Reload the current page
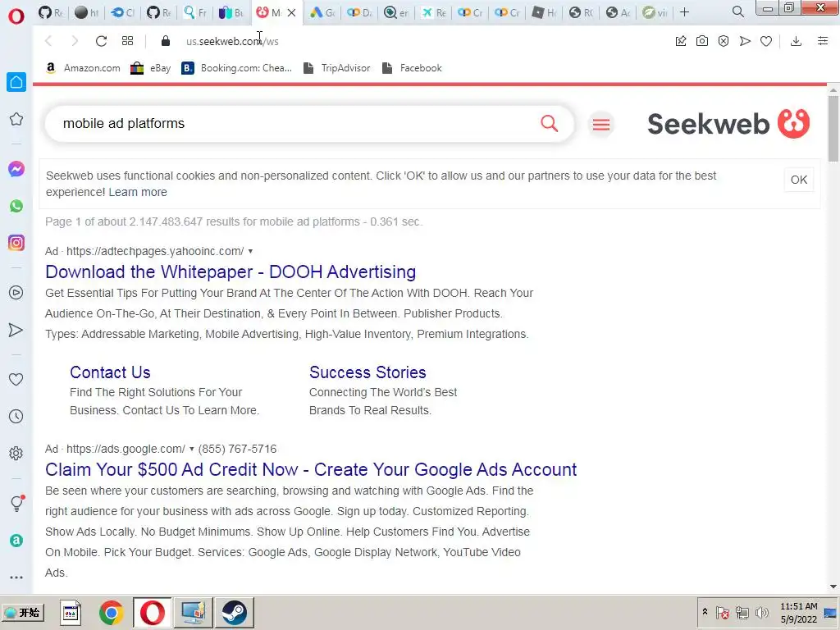The image size is (840, 630). pyautogui.click(x=101, y=41)
